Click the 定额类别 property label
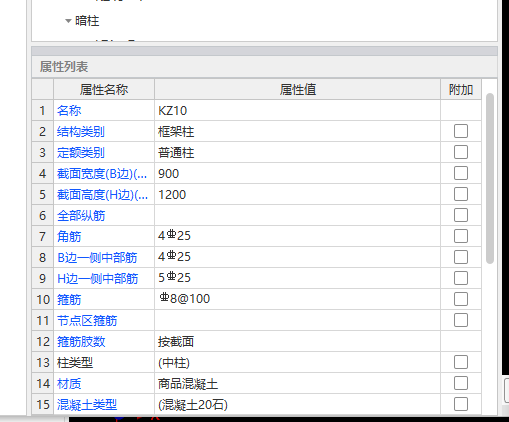This screenshot has height=422, width=509. pos(81,152)
